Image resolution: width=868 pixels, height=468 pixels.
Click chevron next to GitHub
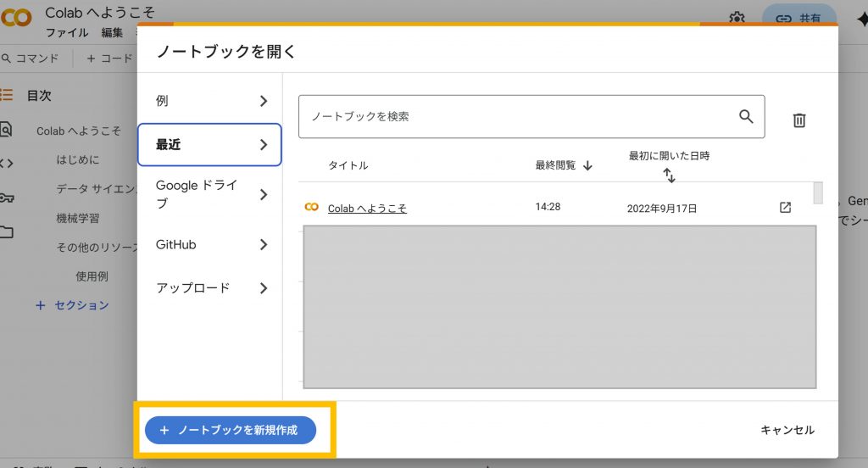pyautogui.click(x=264, y=244)
